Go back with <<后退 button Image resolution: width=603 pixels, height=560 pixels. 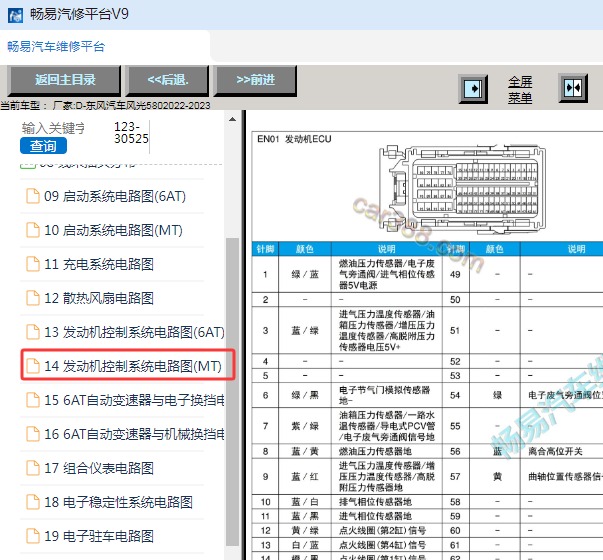coord(168,80)
